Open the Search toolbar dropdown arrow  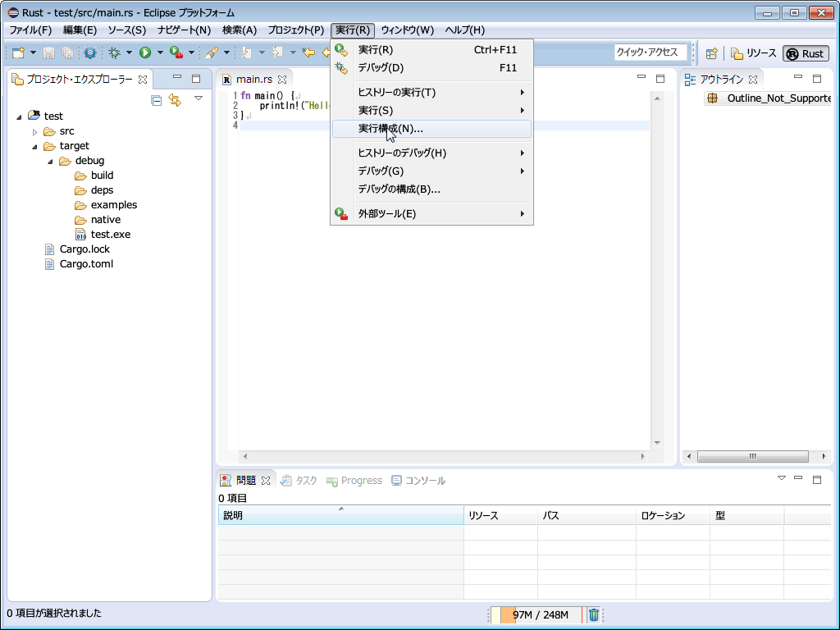226,52
